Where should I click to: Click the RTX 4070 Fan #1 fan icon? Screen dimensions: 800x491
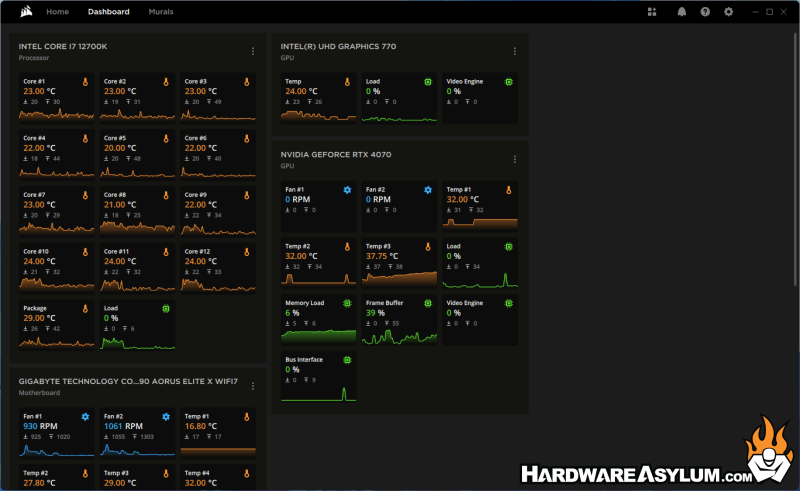pyautogui.click(x=347, y=189)
